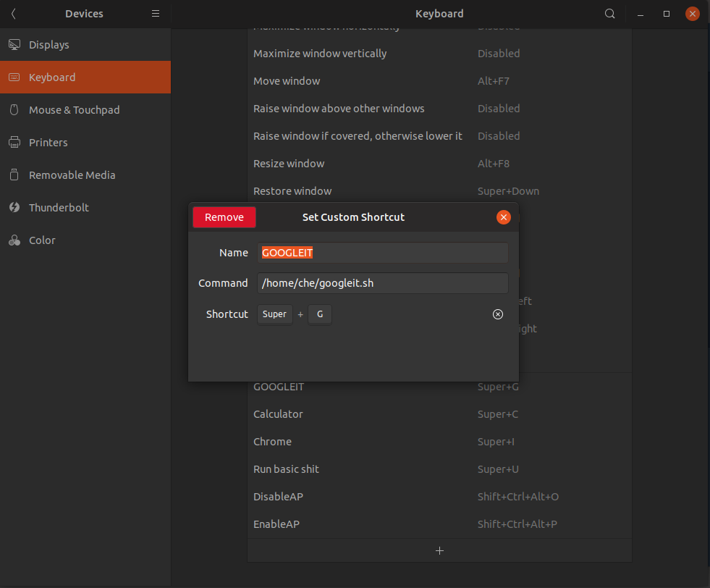The width and height of the screenshot is (710, 588).
Task: Select Removable Media in sidebar
Action: (x=72, y=175)
